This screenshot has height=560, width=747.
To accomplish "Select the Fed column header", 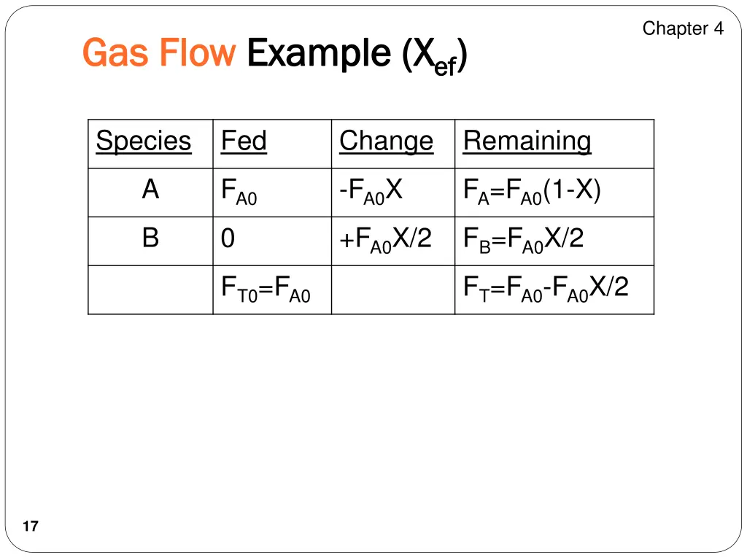I will click(244, 141).
